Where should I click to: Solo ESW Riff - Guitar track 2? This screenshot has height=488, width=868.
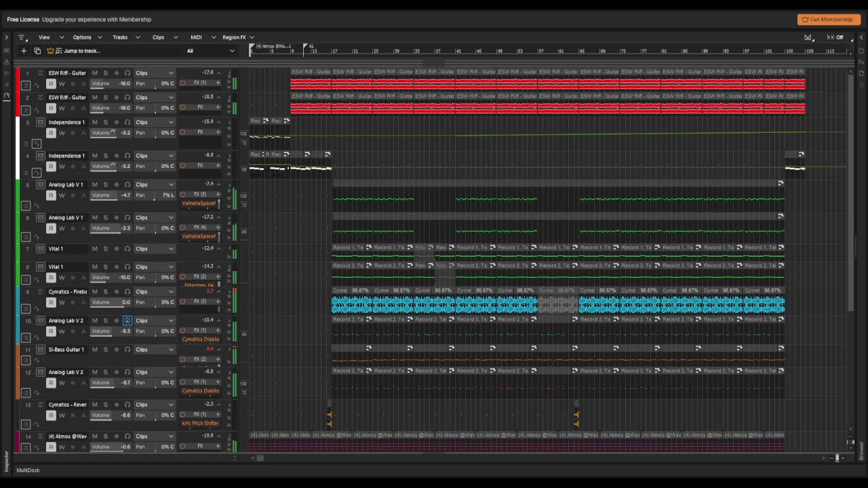[105, 98]
